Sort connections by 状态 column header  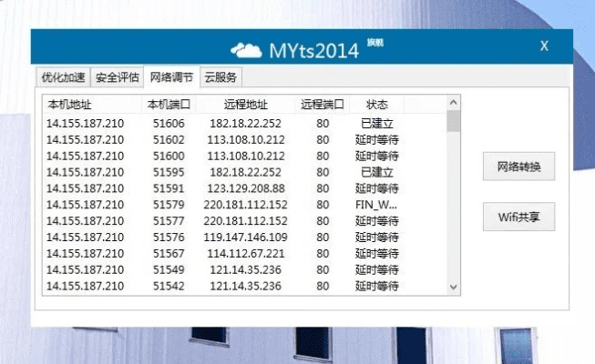(x=376, y=104)
